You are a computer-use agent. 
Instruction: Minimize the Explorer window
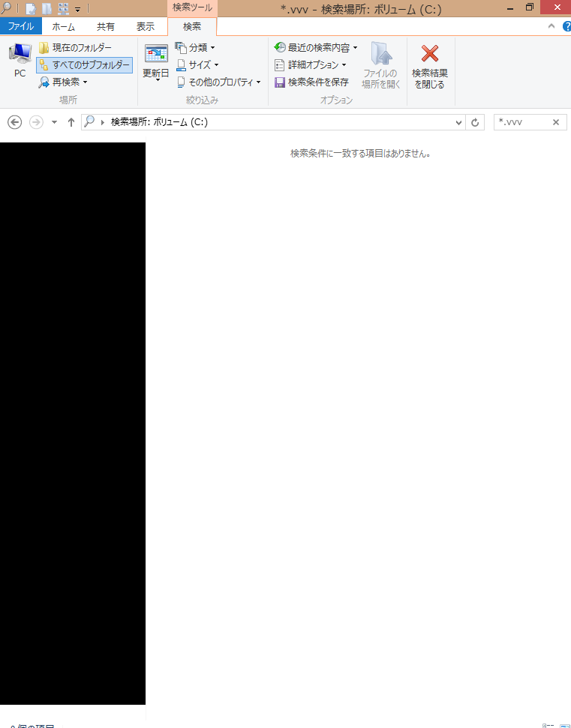[510, 8]
